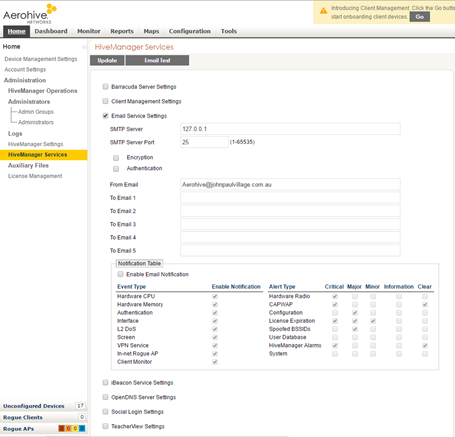The width and height of the screenshot is (455, 437).
Task: Enable the Encryption checkbox
Action: click(116, 158)
